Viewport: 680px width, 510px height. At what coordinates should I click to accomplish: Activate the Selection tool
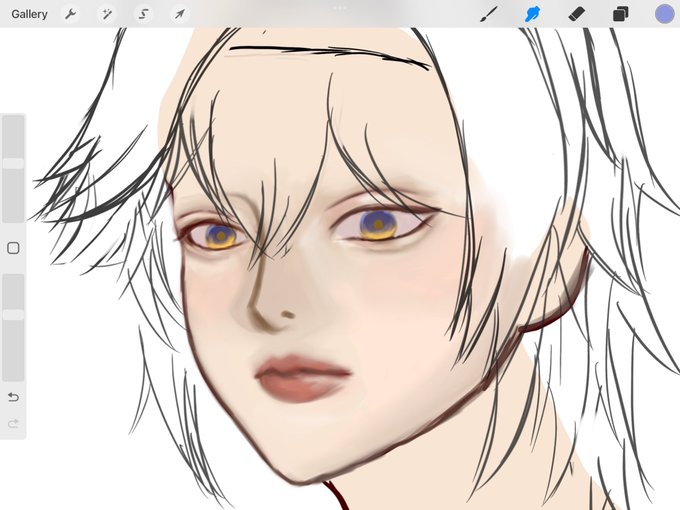tap(143, 14)
